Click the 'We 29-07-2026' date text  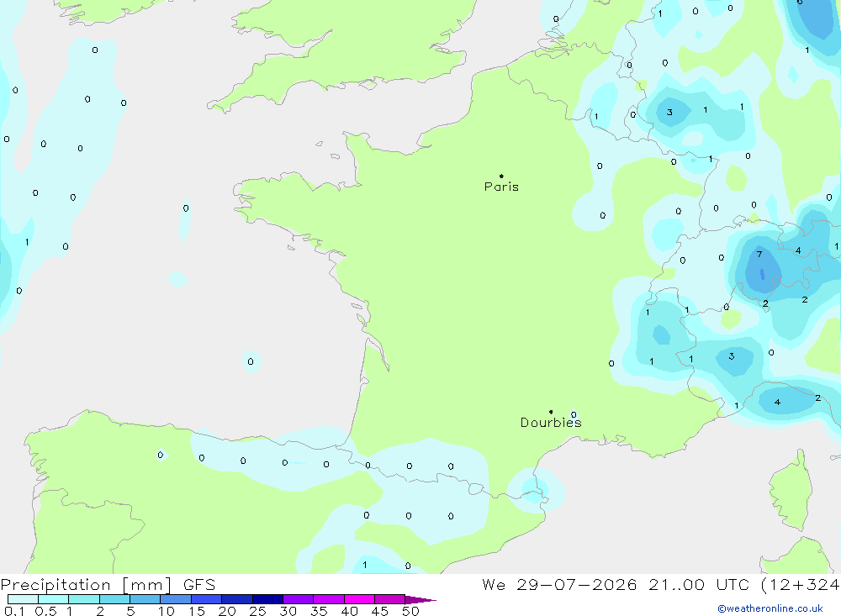559,585
